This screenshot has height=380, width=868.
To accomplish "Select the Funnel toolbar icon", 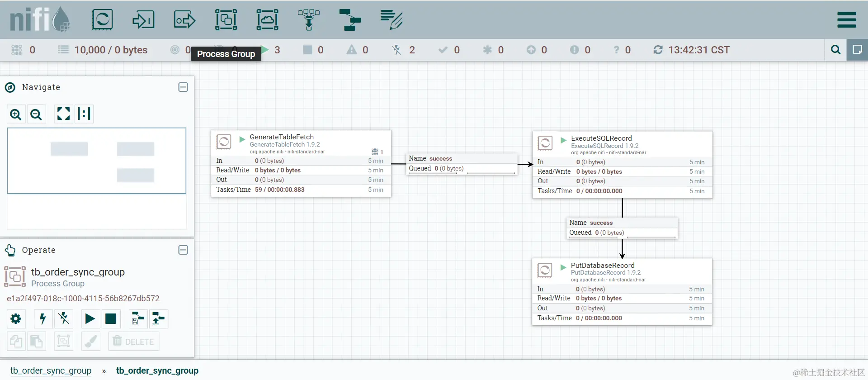I will [309, 20].
